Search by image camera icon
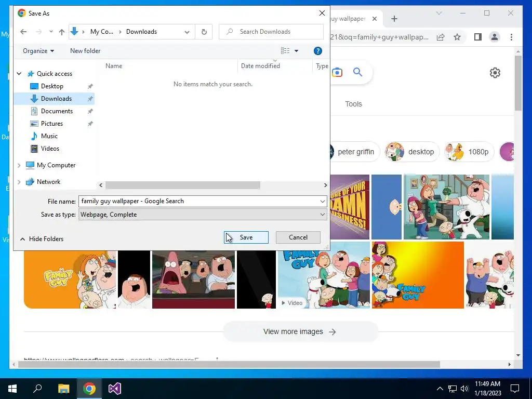 tap(337, 72)
